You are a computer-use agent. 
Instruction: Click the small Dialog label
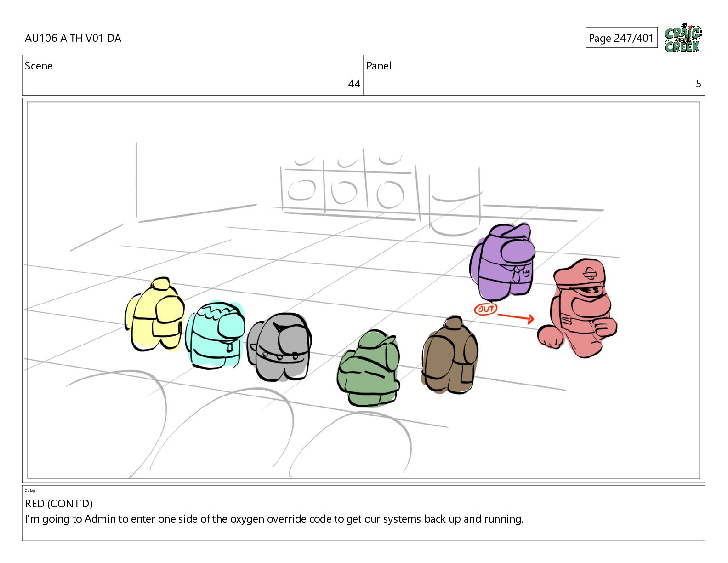(30, 490)
